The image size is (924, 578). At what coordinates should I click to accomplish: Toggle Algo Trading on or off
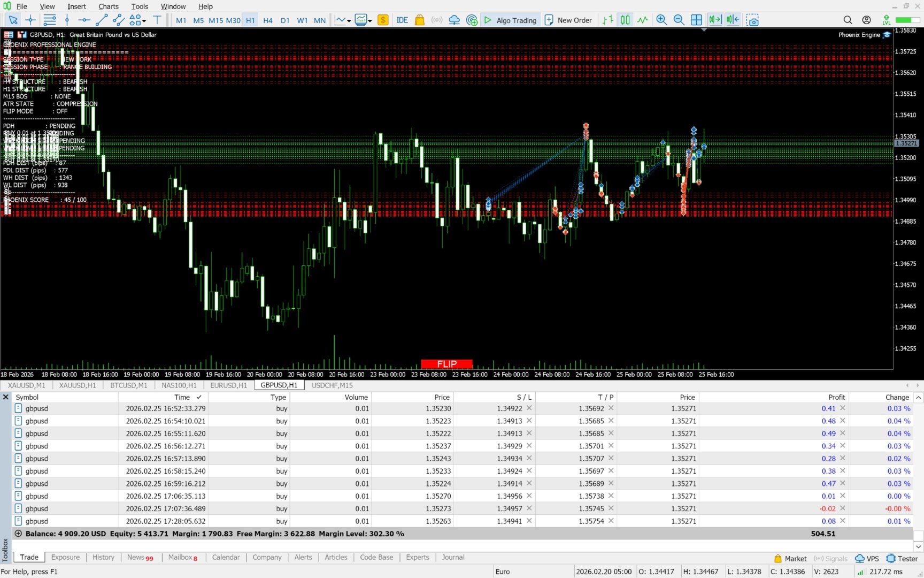click(x=510, y=20)
